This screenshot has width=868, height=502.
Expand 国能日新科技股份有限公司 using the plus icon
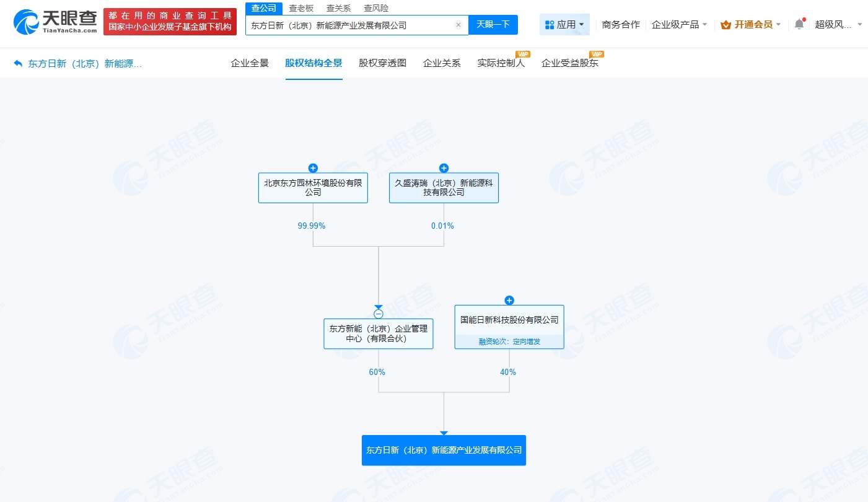[509, 301]
